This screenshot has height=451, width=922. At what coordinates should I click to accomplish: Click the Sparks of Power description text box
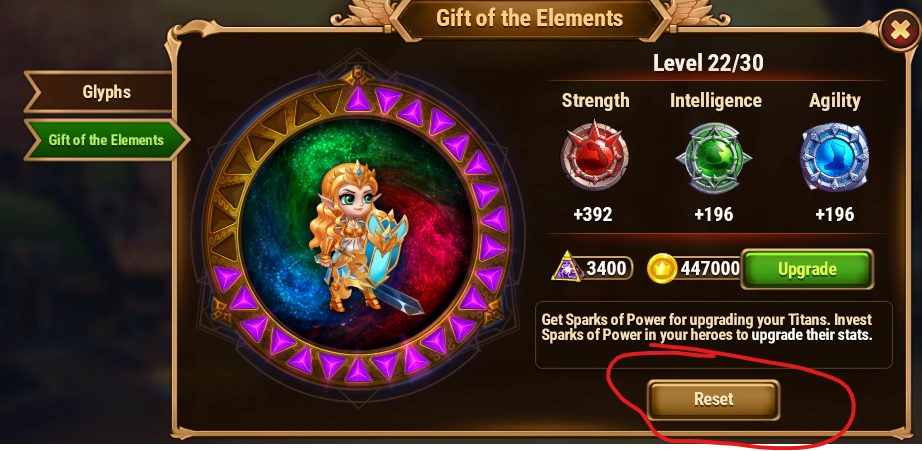point(713,335)
